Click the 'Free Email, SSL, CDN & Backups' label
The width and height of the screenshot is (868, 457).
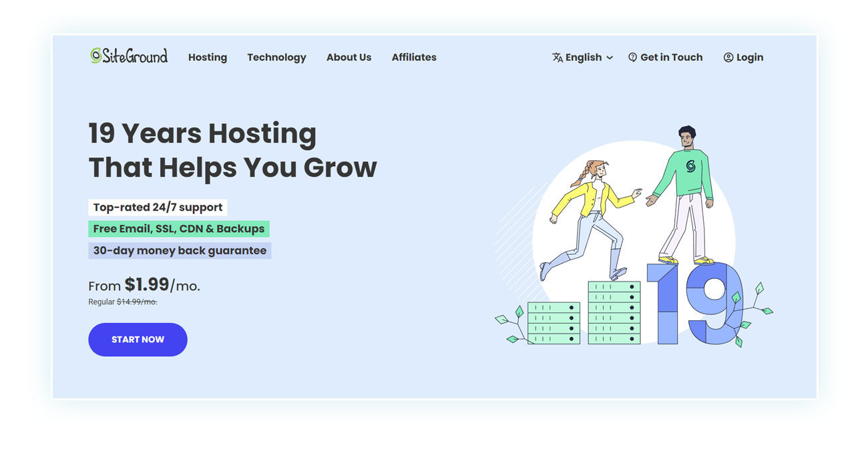point(179,229)
